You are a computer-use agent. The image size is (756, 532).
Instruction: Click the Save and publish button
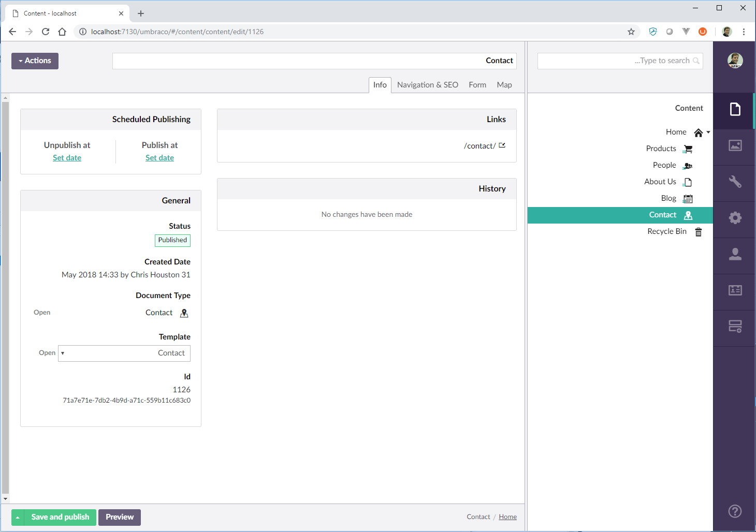(60, 517)
